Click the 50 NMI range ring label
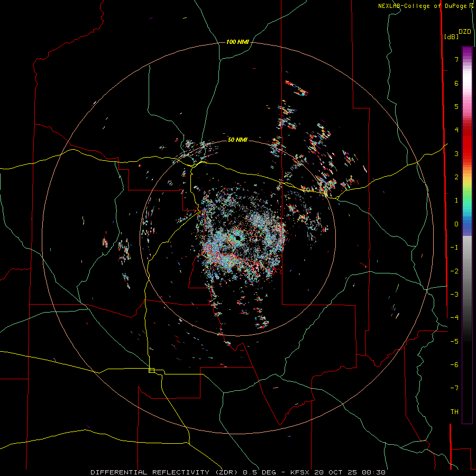Image resolution: width=476 pixels, height=476 pixels. pos(237,140)
